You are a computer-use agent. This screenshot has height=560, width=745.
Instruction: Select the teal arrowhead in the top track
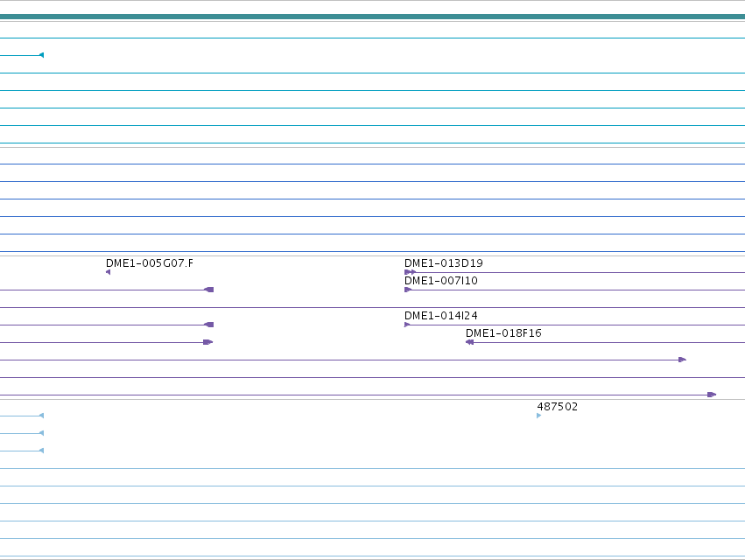[x=41, y=55]
